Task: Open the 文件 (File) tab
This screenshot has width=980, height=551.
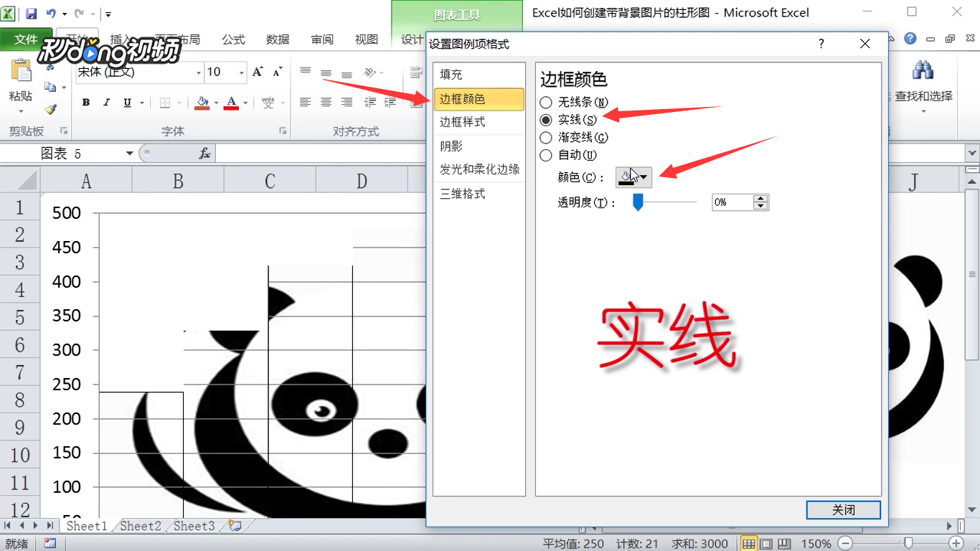Action: (x=26, y=39)
